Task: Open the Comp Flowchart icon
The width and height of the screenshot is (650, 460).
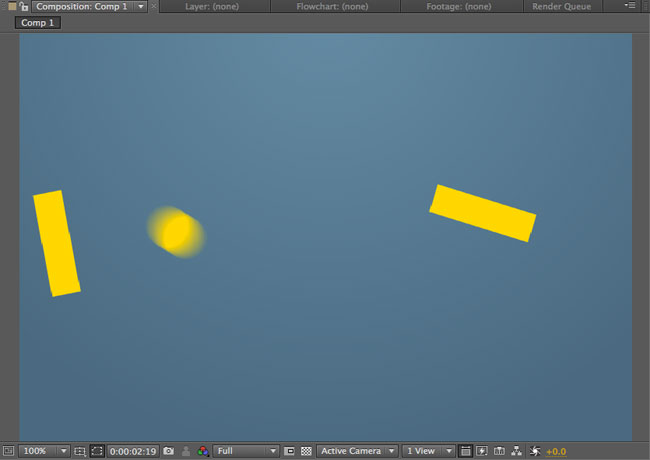Action: pyautogui.click(x=517, y=451)
